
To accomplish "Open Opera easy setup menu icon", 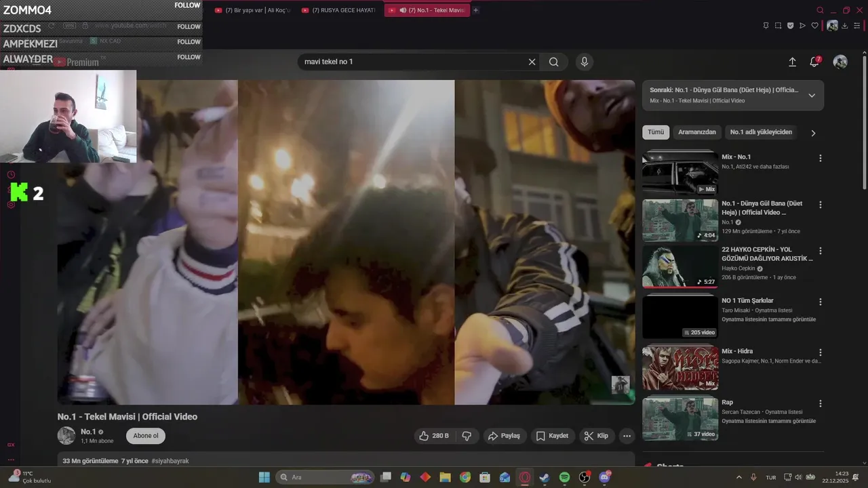I will [857, 26].
